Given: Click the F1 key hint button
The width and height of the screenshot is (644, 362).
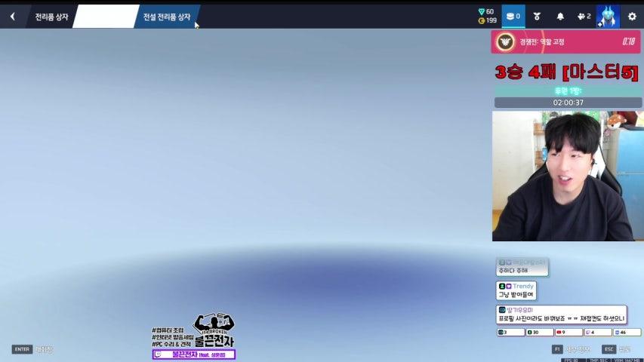Looking at the screenshot, I should coord(557,349).
